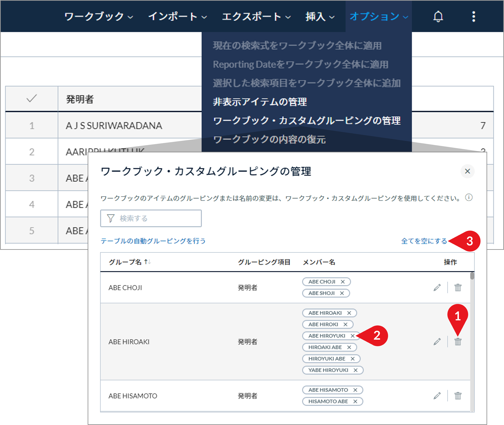504x425 pixels.
Task: Click the vertical scrollbar in the grouping list
Action: (x=472, y=342)
